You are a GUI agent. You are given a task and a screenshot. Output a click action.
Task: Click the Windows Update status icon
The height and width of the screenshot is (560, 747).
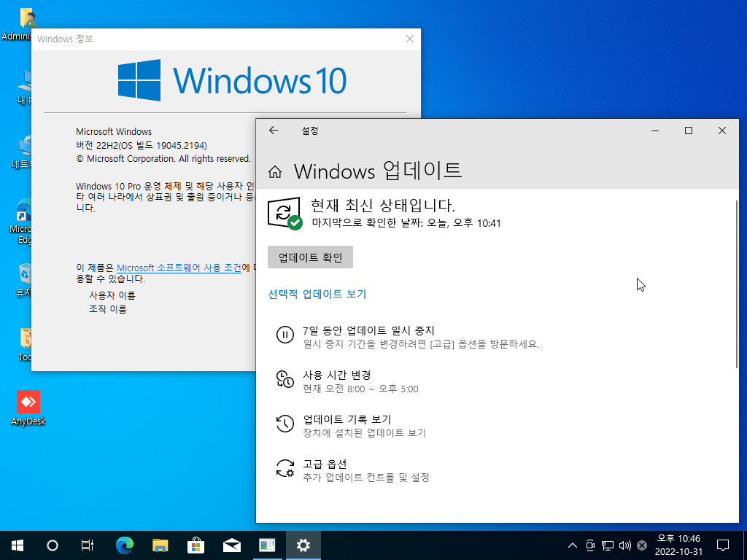[x=285, y=214]
